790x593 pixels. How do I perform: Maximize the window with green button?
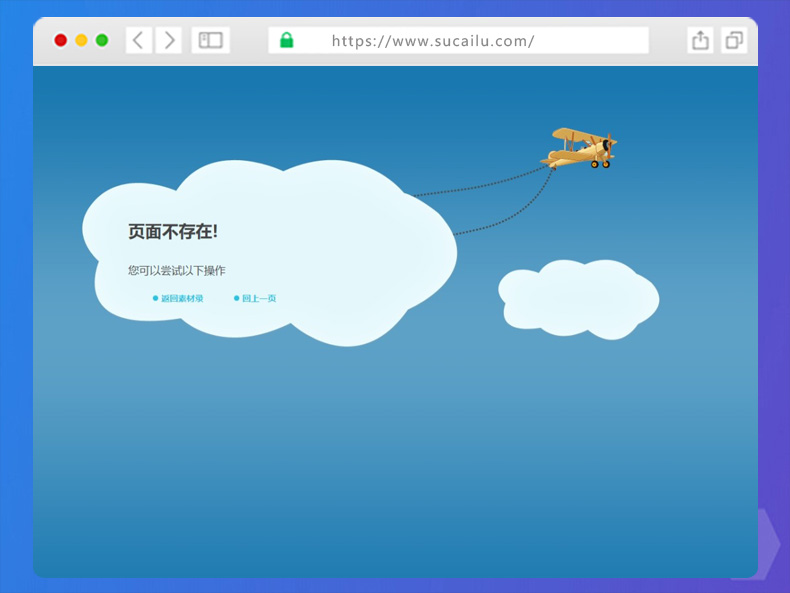point(101,40)
